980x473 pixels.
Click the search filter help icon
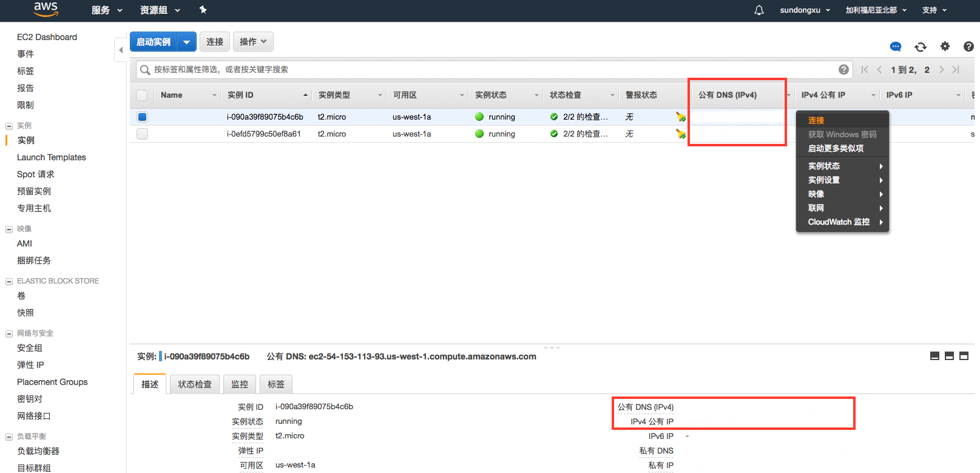pyautogui.click(x=843, y=69)
